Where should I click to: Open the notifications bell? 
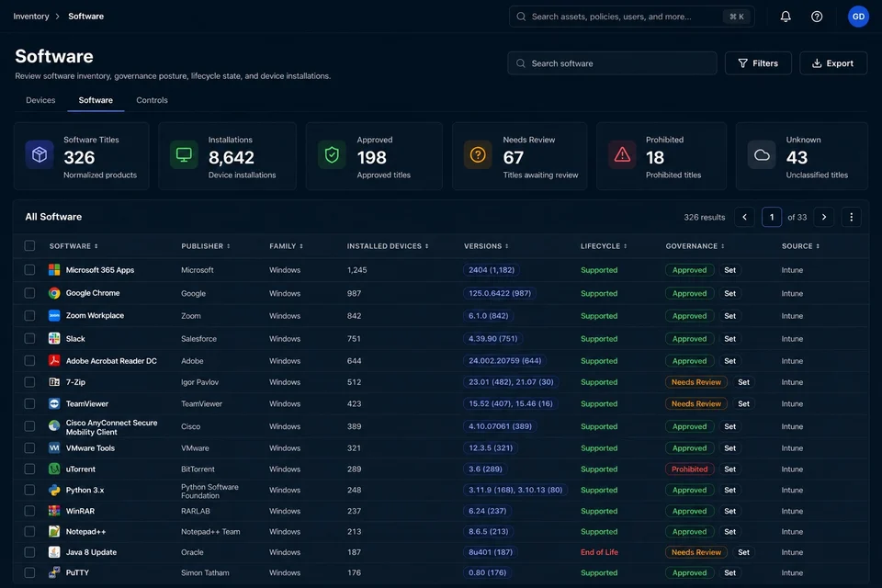[x=786, y=17]
